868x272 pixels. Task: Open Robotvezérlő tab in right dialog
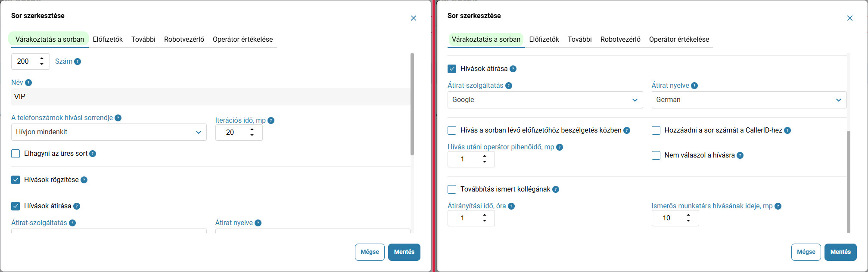pyautogui.click(x=620, y=39)
